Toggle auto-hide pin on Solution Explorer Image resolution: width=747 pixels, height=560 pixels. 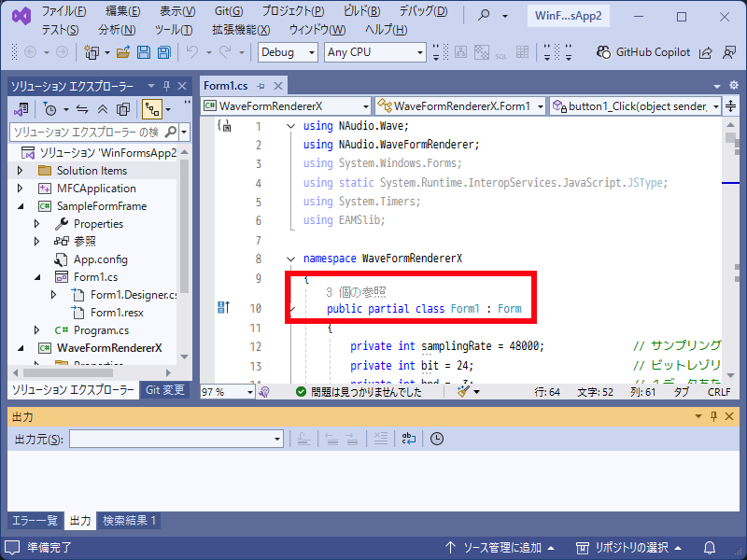166,86
